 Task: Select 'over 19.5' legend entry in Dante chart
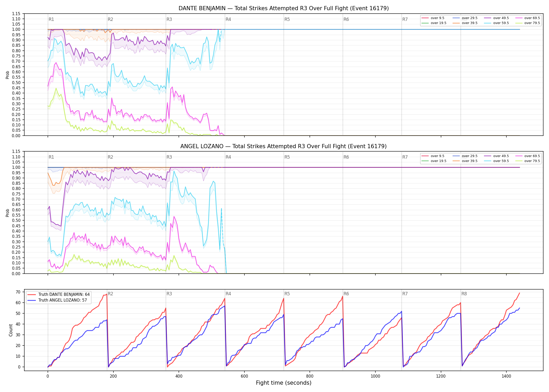click(x=434, y=23)
